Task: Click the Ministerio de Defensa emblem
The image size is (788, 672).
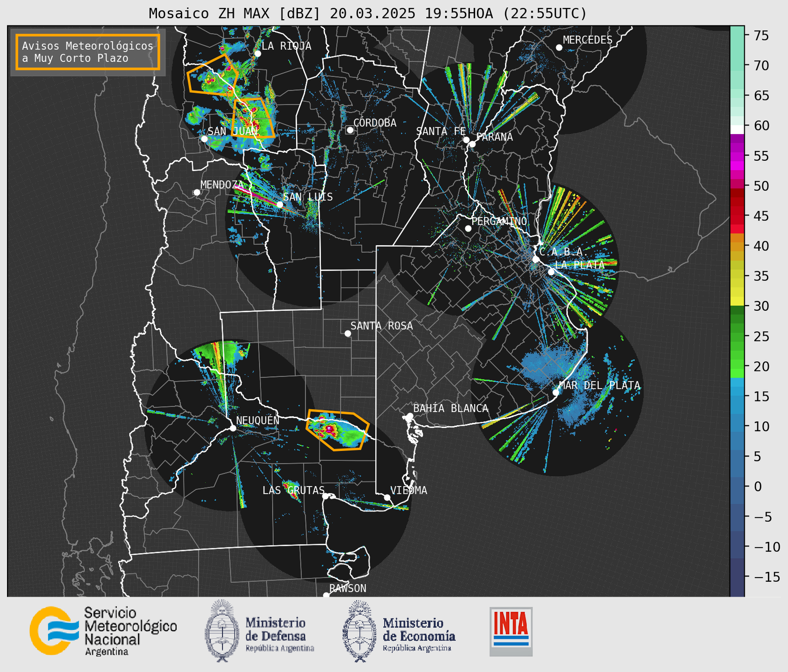Action: click(x=222, y=631)
